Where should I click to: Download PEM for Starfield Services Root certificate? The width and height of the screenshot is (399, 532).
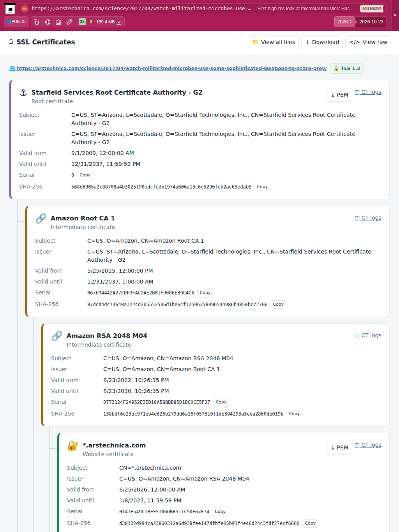click(339, 95)
